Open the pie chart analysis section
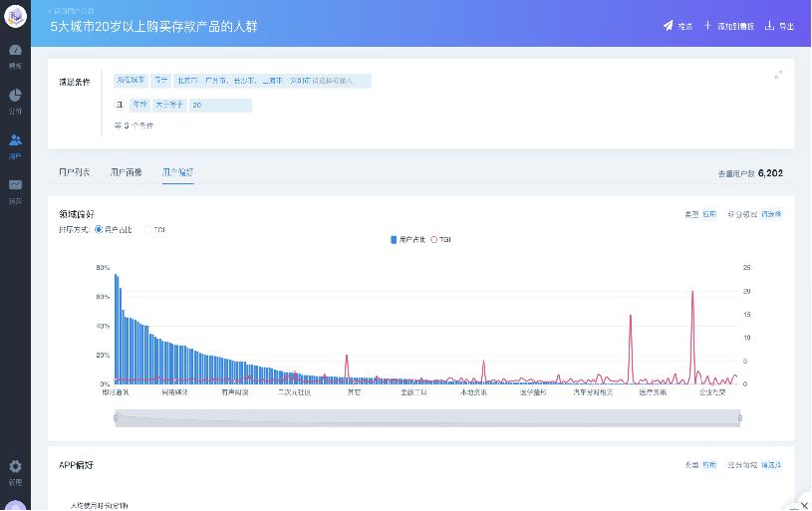 point(15,96)
